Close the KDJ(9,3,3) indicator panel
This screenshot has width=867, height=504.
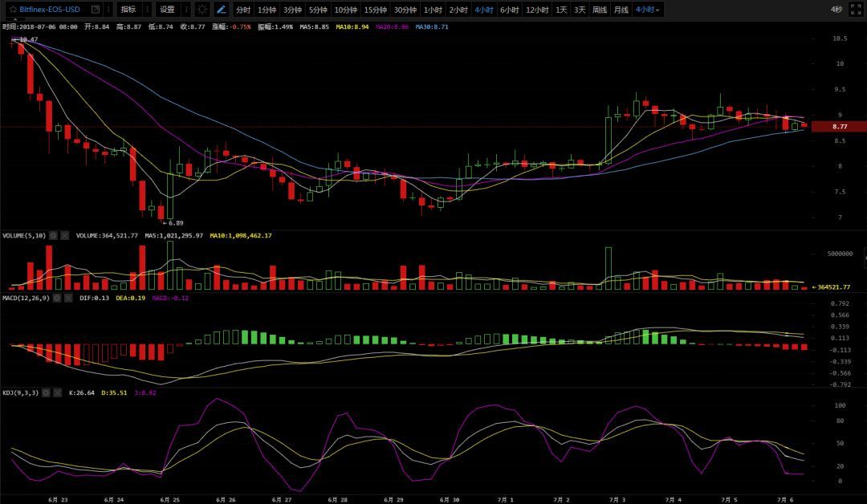pyautogui.click(x=57, y=393)
